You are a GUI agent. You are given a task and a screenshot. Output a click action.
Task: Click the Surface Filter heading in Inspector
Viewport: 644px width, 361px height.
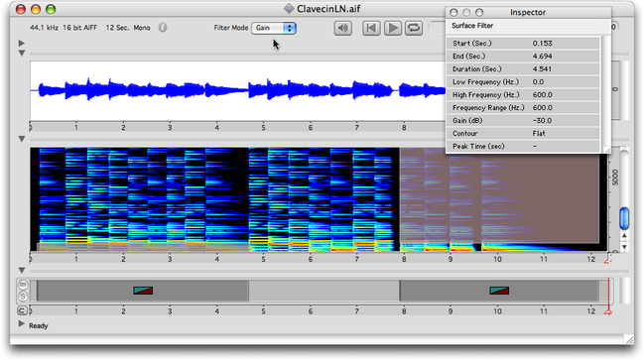click(x=472, y=26)
